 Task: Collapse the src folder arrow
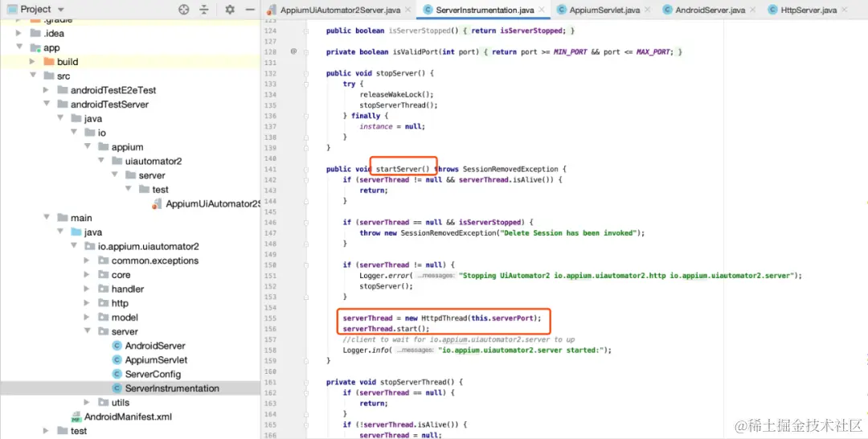pyautogui.click(x=33, y=76)
